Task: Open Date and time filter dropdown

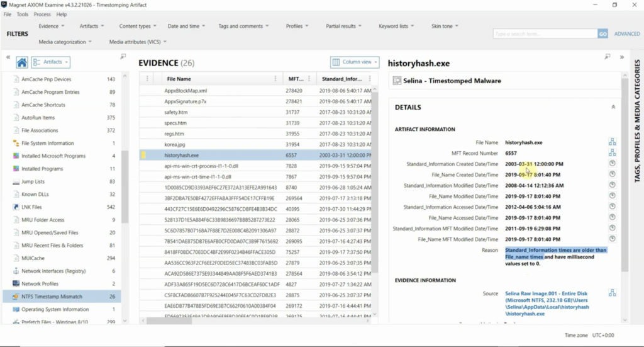Action: pyautogui.click(x=186, y=26)
